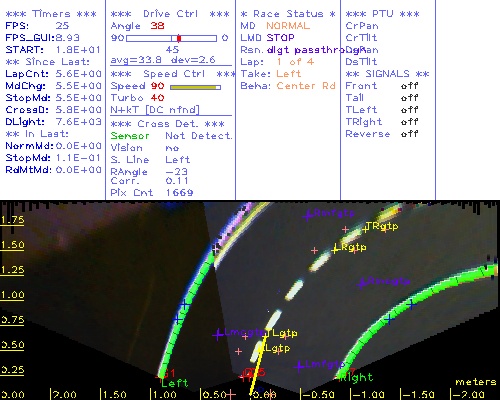Click the Drive Ctrl panel header
Screen dimensions: 500x400
pos(170,14)
